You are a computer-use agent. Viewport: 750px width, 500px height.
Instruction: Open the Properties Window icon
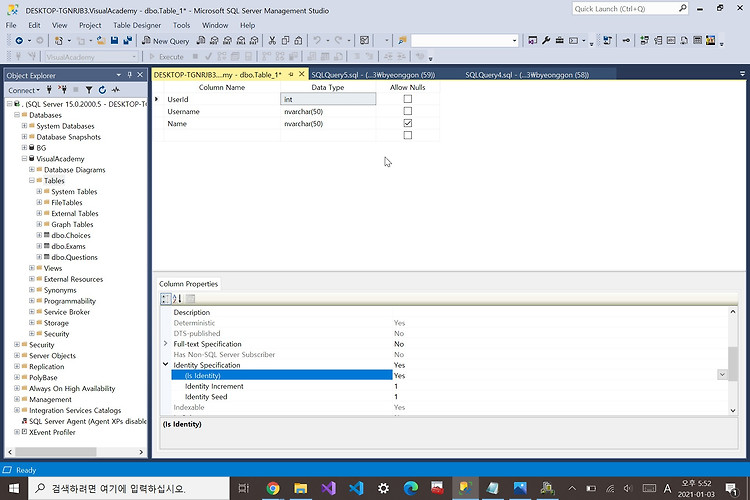click(532, 41)
